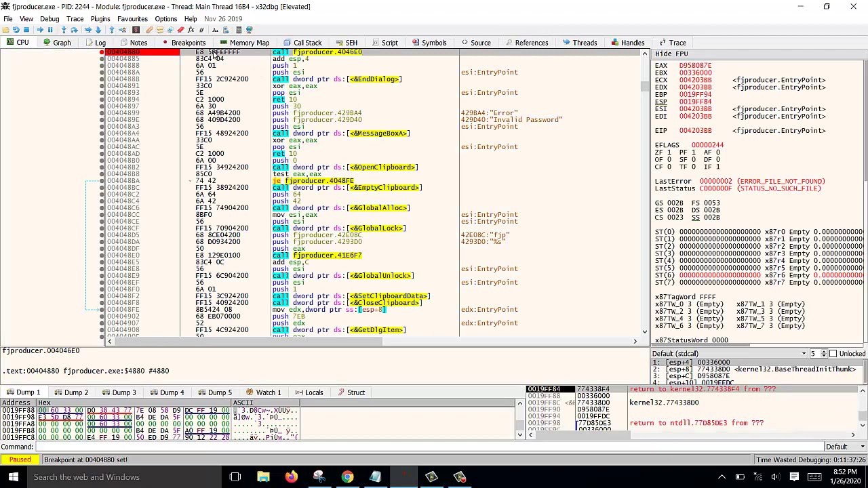This screenshot has width=868, height=488.
Task: Switch to the Call Stack tab
Action: click(x=302, y=43)
